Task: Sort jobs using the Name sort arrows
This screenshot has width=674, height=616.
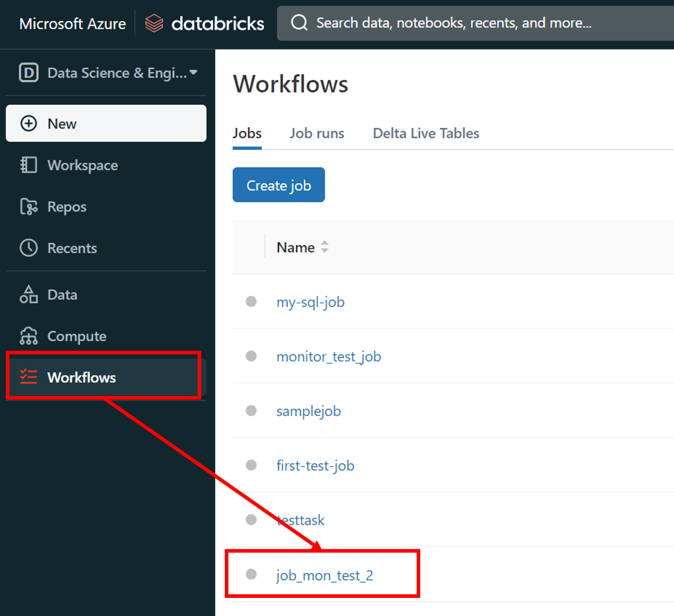Action: pyautogui.click(x=325, y=247)
